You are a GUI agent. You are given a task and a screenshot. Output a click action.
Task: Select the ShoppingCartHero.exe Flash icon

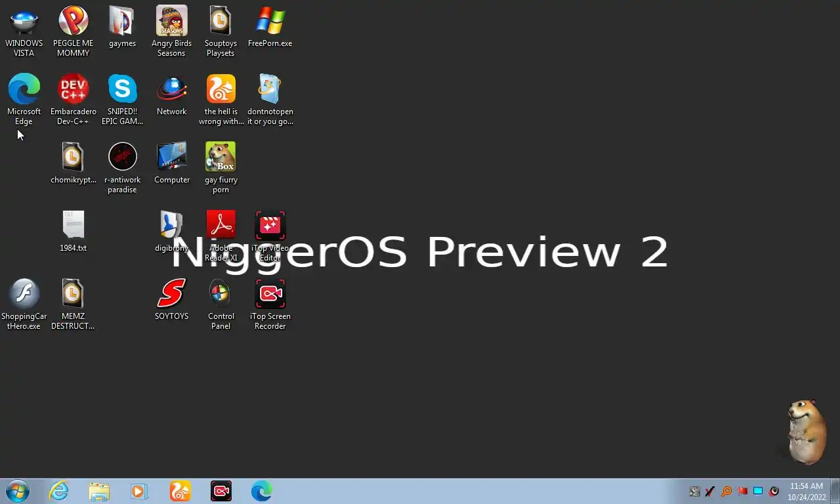pos(24,304)
